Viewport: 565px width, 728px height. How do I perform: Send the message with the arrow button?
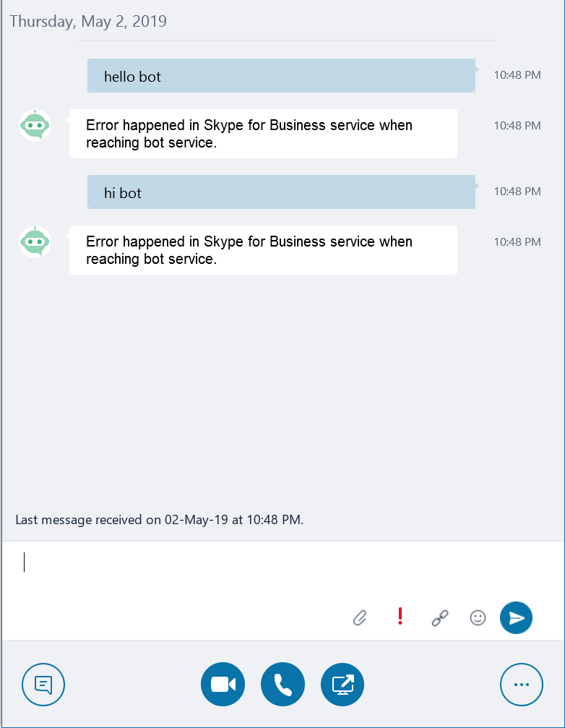point(516,617)
